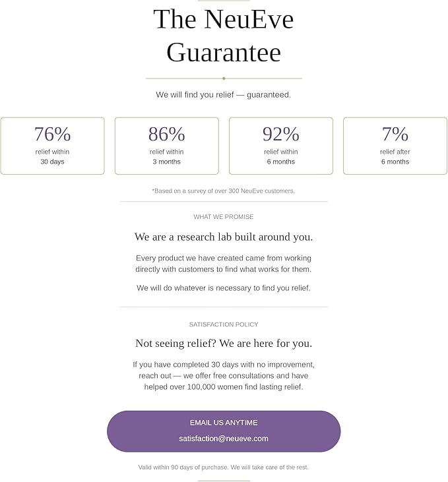Viewport: 448px width, 482px height.
Task: Click 'We will find you relief — guaranteed' tagline
Action: 224,95
